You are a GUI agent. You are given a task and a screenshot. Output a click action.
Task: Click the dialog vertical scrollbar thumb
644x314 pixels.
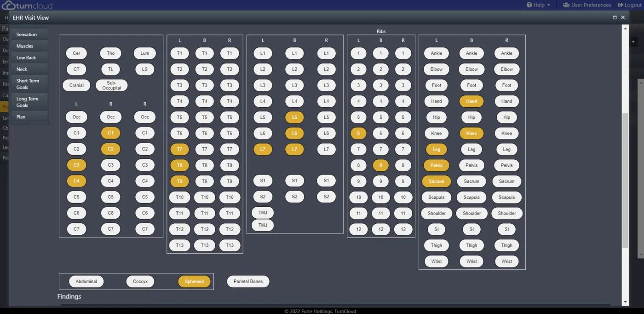tap(625, 180)
